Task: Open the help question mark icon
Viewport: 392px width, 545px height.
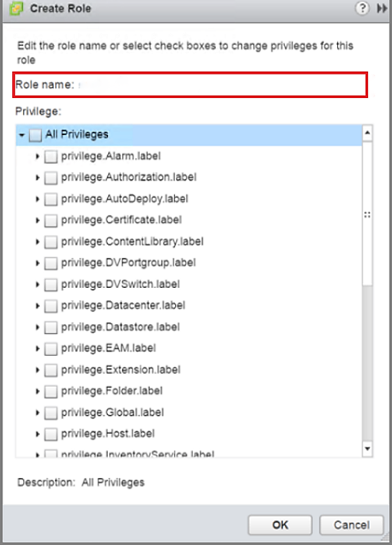Action: point(362,8)
